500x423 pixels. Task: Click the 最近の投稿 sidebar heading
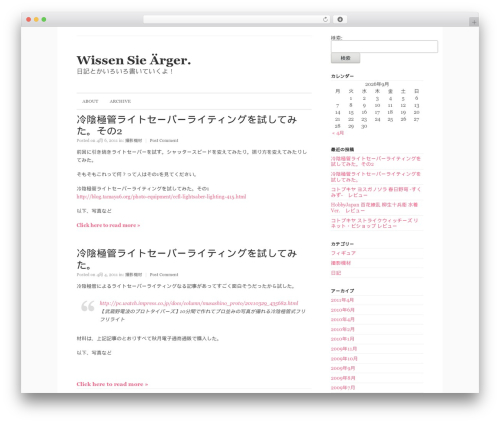[x=342, y=150]
